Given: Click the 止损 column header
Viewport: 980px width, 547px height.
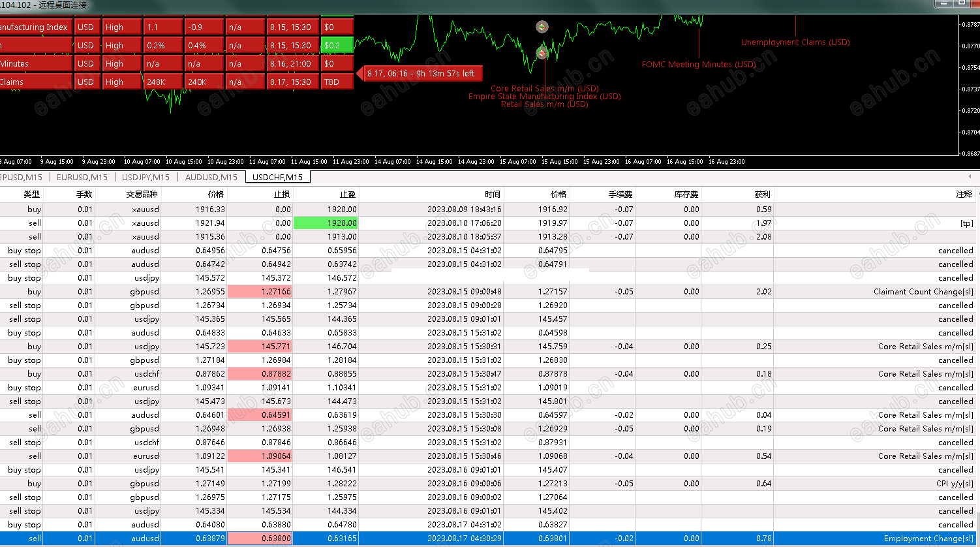Looking at the screenshot, I should tap(282, 194).
